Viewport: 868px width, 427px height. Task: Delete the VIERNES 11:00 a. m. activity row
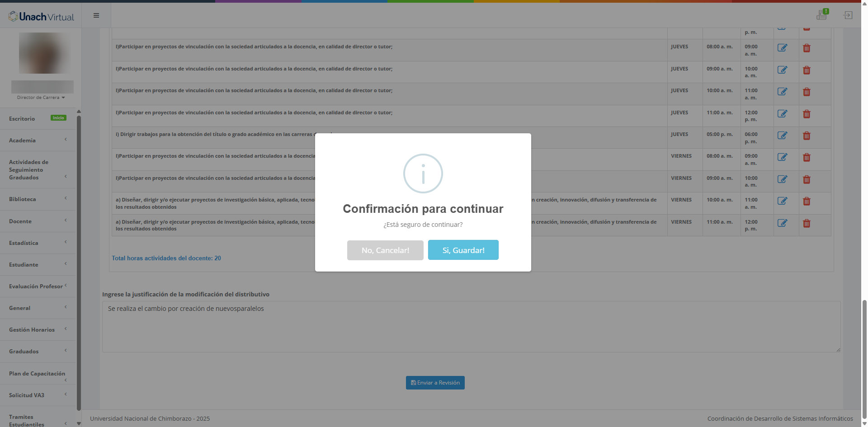click(807, 223)
